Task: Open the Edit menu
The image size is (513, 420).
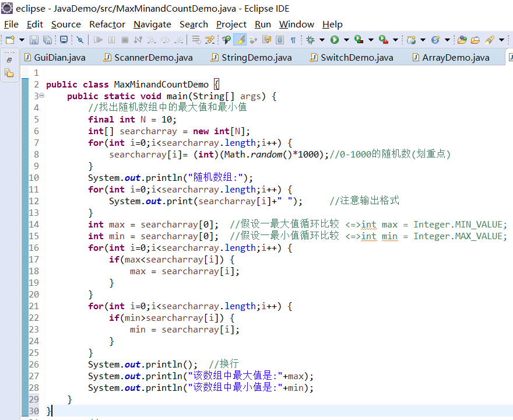Action: tap(34, 24)
